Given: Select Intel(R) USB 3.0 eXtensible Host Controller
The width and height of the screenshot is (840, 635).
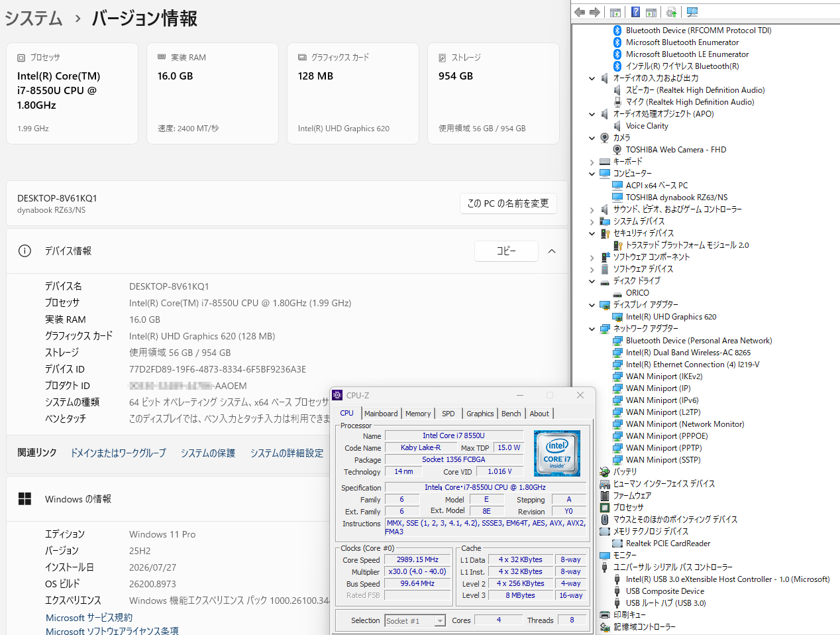Looking at the screenshot, I should click(x=727, y=579).
